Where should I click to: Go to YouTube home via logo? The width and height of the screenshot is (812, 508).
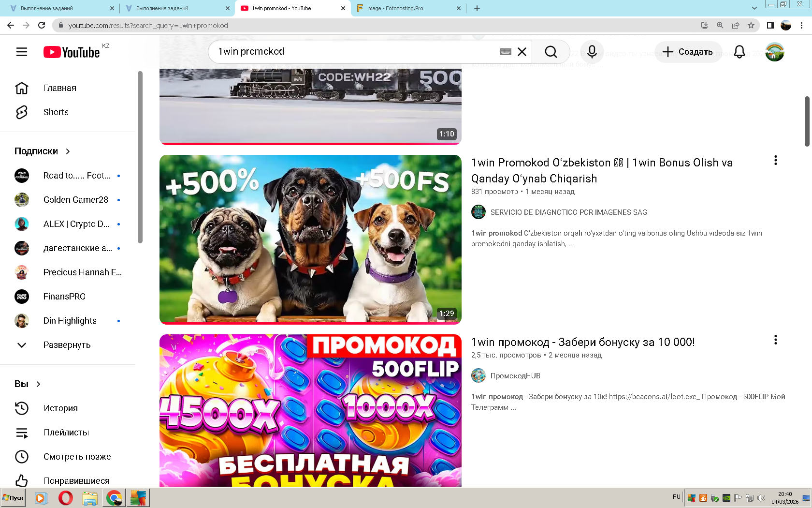pos(72,52)
